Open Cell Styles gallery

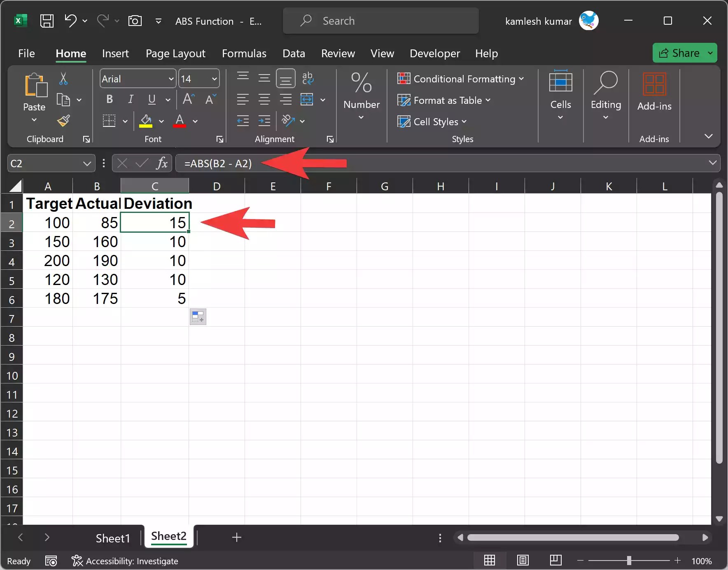(432, 121)
